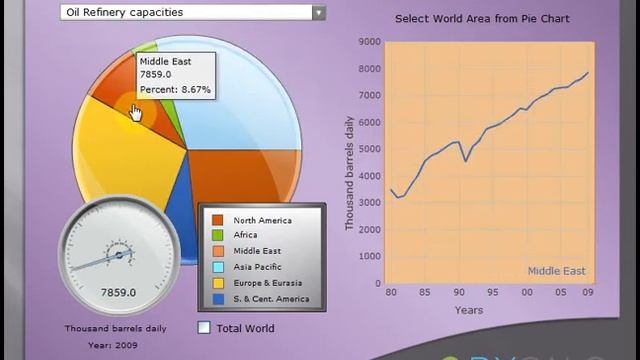Click the 80 year tick on x-axis
The width and height of the screenshot is (640, 360).
(391, 292)
